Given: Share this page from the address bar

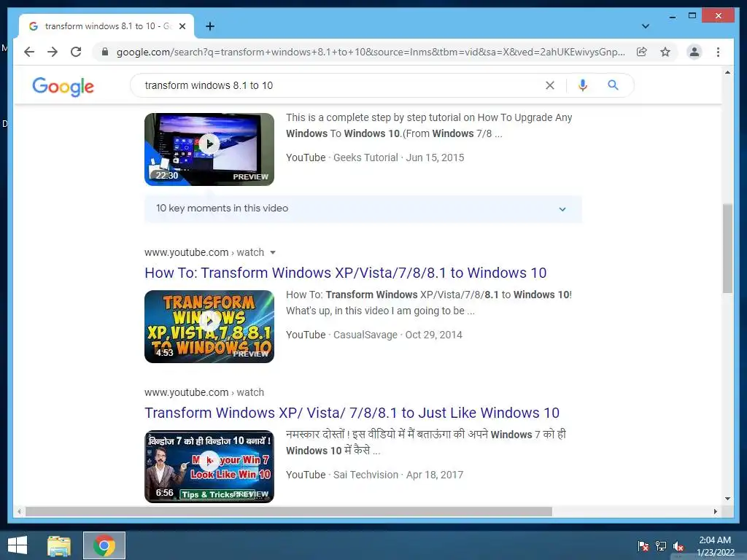Looking at the screenshot, I should coord(642,52).
